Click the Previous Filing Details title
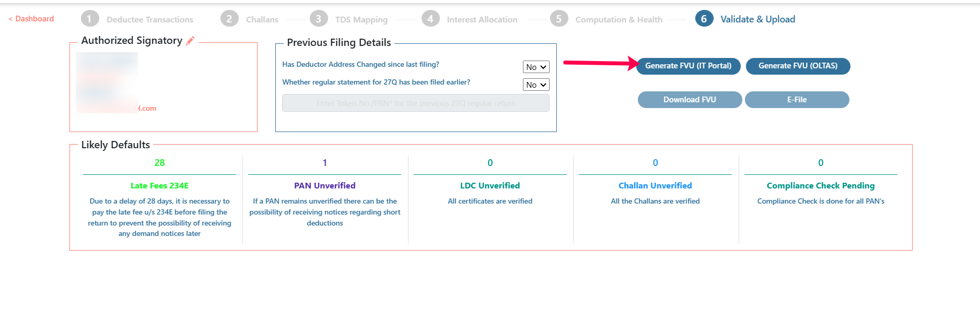The height and width of the screenshot is (332, 980). tap(339, 42)
